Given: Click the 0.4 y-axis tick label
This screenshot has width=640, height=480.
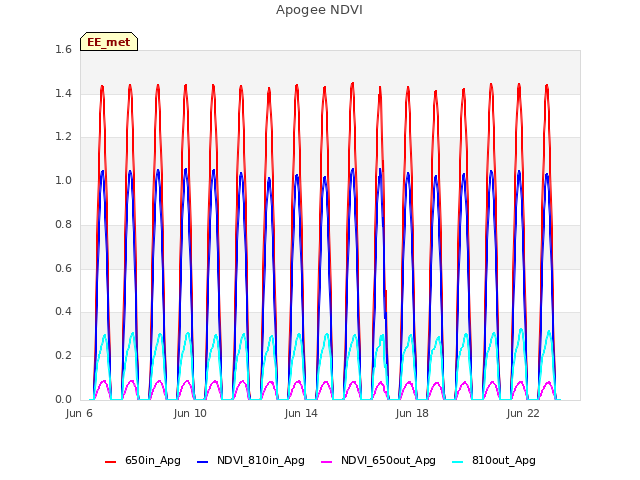Looking at the screenshot, I should pyautogui.click(x=63, y=311).
